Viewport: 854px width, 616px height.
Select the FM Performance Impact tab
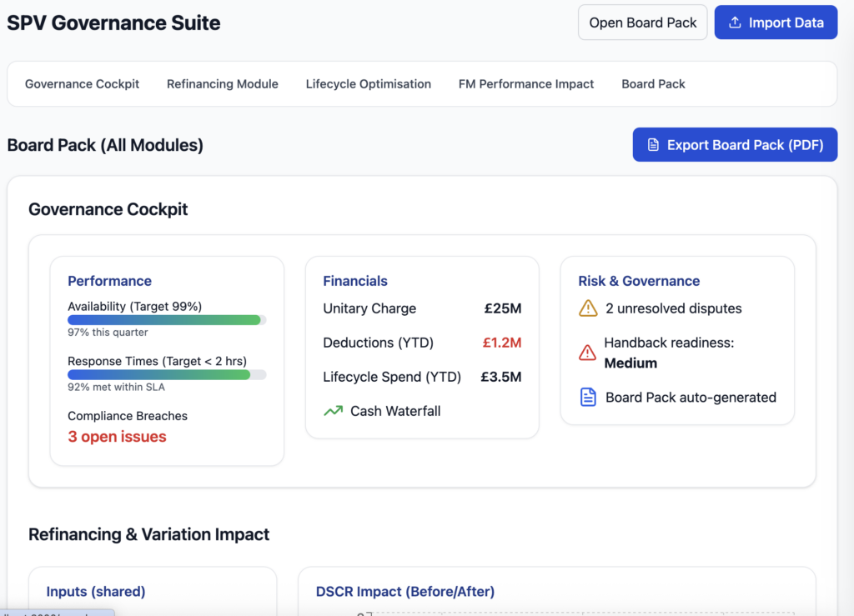pos(526,84)
